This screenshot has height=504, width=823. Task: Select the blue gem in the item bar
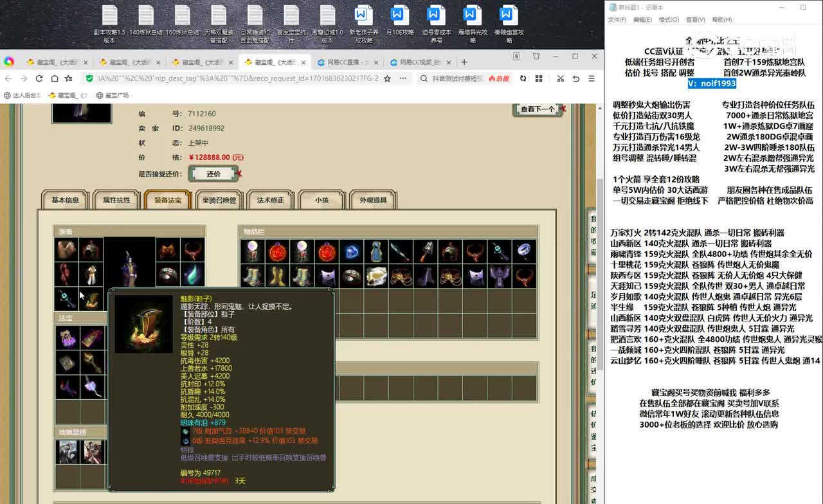[x=351, y=252]
